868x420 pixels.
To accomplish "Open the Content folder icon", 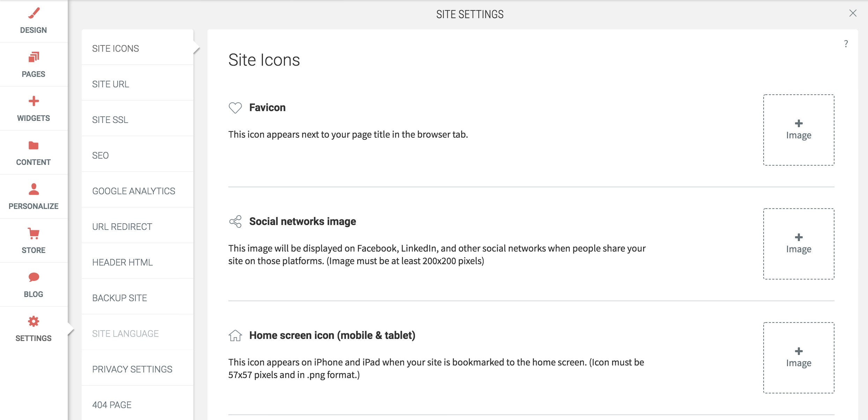I will pyautogui.click(x=34, y=145).
